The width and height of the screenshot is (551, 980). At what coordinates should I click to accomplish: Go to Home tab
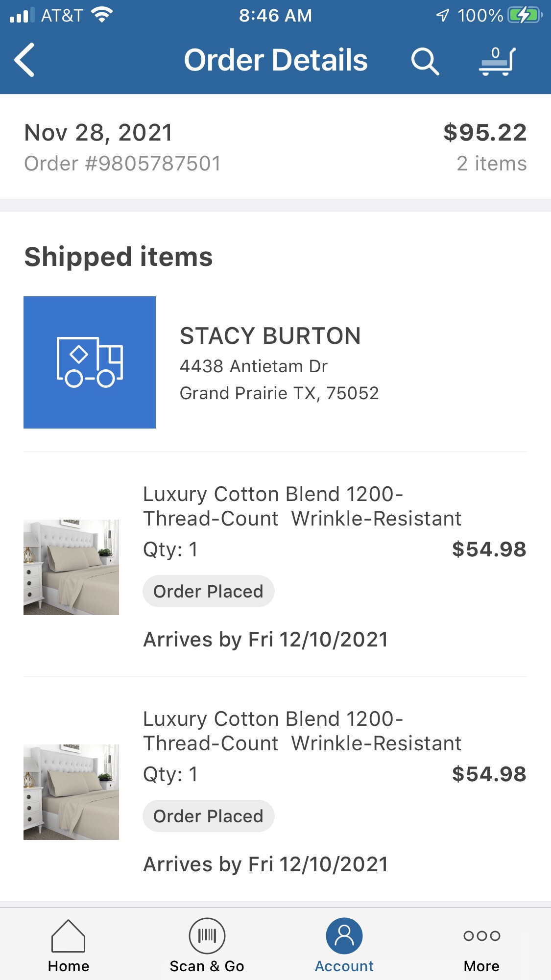(x=69, y=945)
